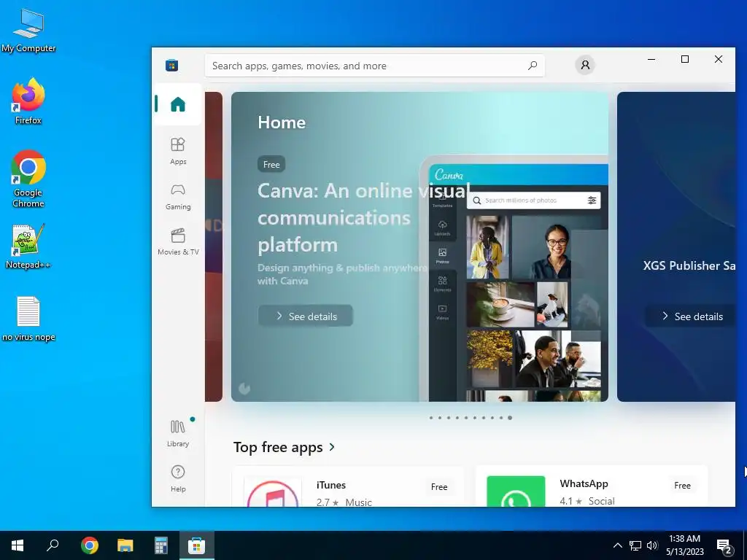This screenshot has height=560, width=747.
Task: Open the Windows Start menu
Action: point(18,545)
